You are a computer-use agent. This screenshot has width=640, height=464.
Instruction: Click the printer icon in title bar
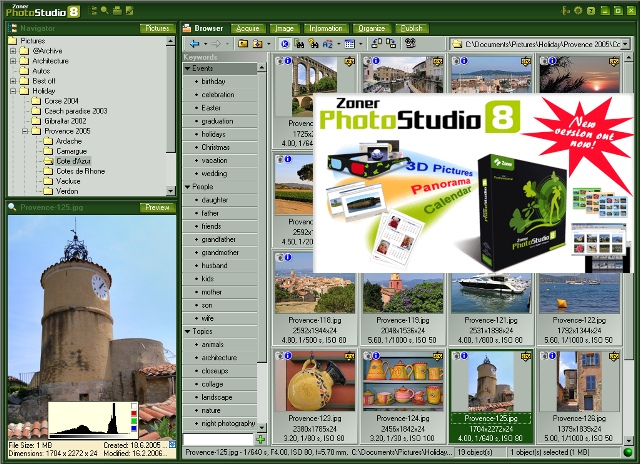(x=118, y=11)
